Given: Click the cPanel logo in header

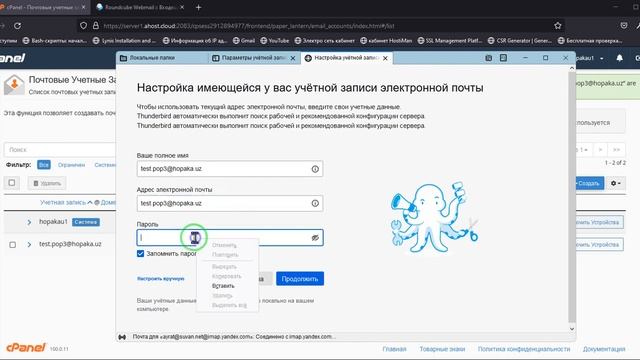Looking at the screenshot, I should 12,58.
